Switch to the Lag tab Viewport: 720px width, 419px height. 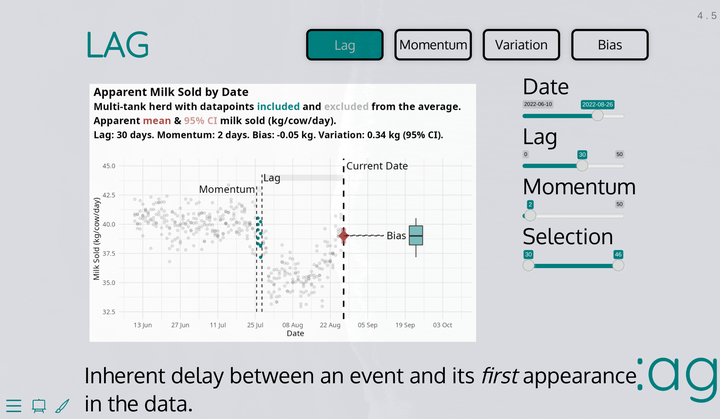(x=345, y=45)
